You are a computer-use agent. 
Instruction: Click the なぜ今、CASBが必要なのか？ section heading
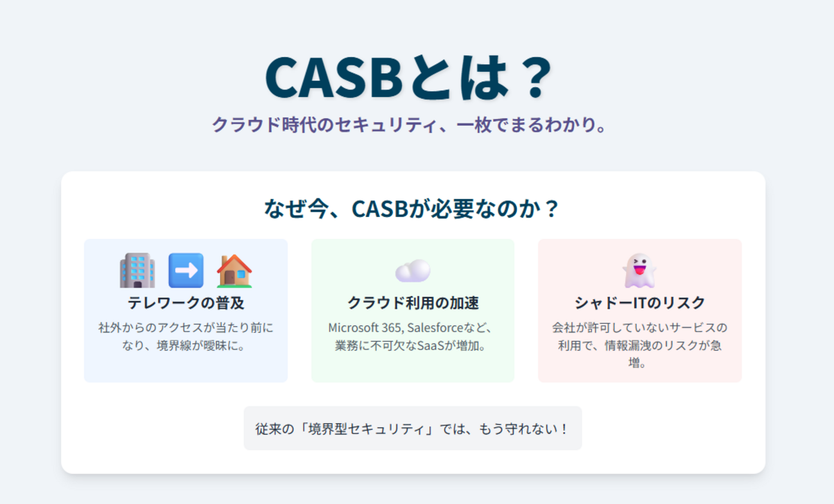click(413, 209)
